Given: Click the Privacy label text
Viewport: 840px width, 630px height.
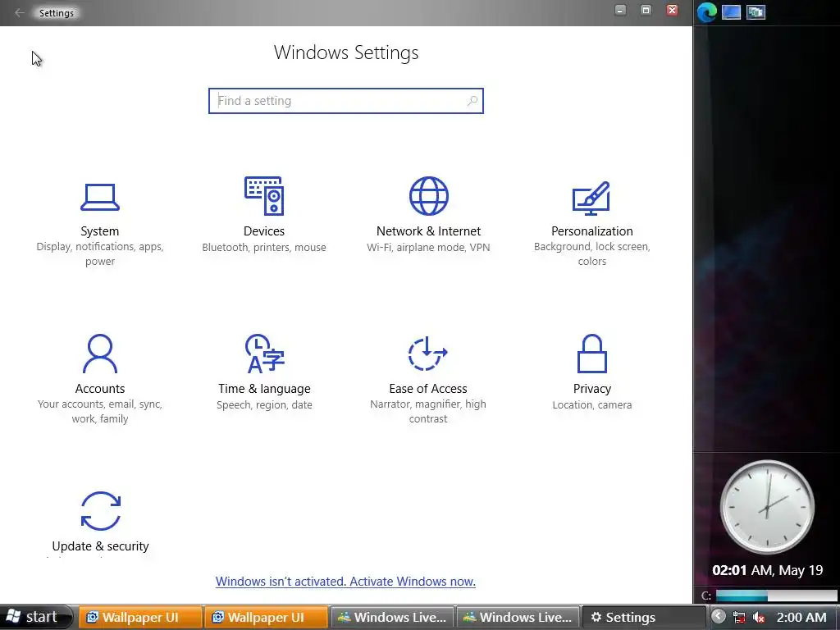Looking at the screenshot, I should pos(592,388).
